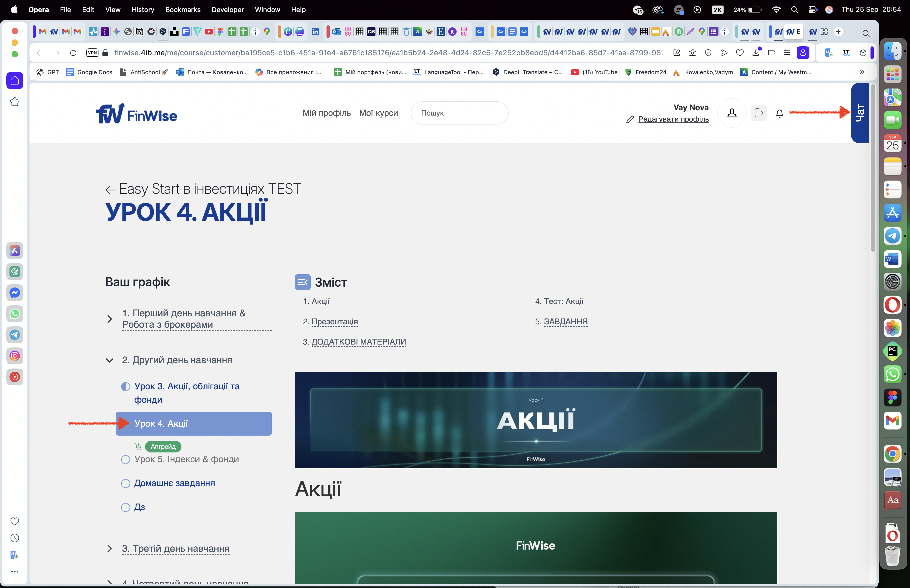Click the Редагувати профіль link
Image resolution: width=910 pixels, height=588 pixels.
(673, 119)
